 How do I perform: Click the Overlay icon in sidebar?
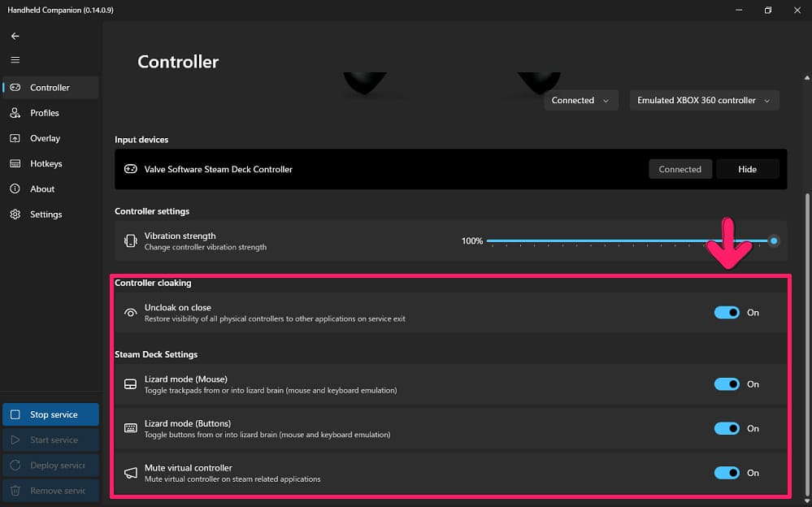(x=15, y=138)
